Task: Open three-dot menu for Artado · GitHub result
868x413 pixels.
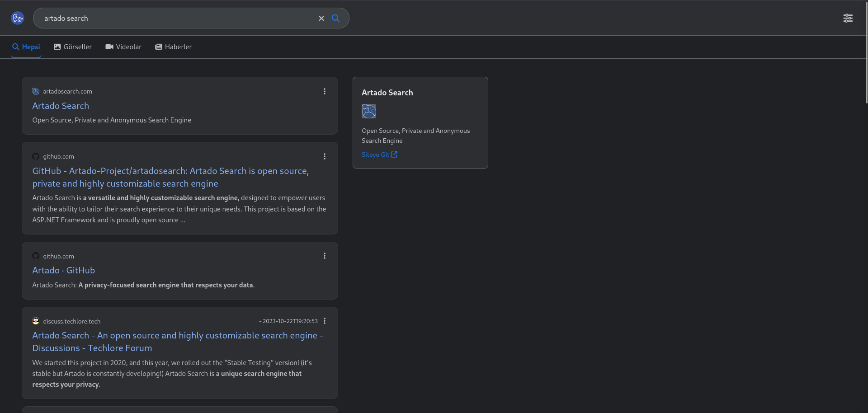Action: click(x=325, y=256)
